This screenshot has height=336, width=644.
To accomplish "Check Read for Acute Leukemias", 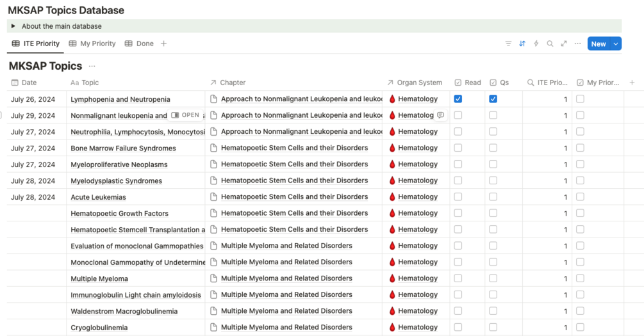I will point(458,196).
